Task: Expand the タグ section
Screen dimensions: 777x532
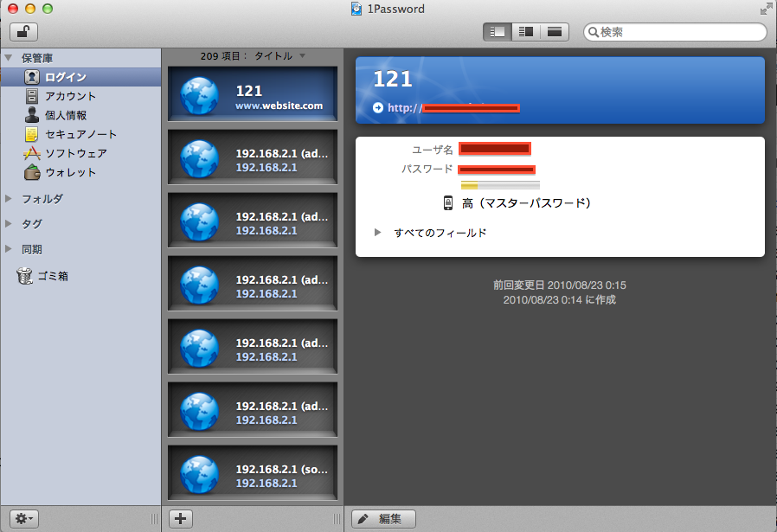Action: coord(9,224)
